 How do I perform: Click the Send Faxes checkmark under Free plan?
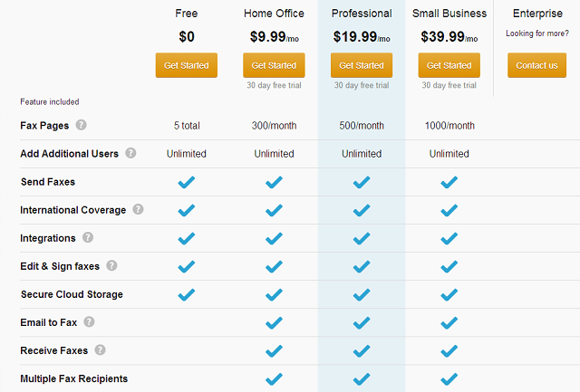[187, 182]
